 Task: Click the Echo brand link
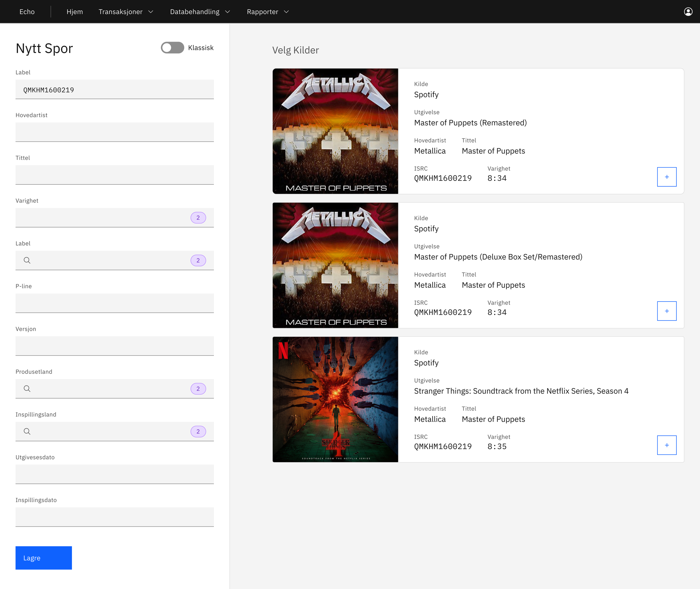(27, 12)
